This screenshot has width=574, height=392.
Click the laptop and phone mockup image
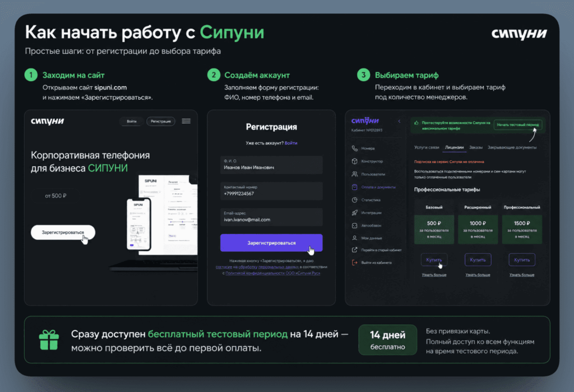[154, 223]
